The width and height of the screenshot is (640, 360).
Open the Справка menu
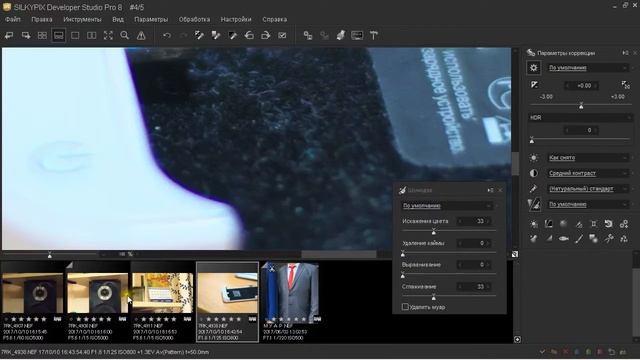click(274, 19)
